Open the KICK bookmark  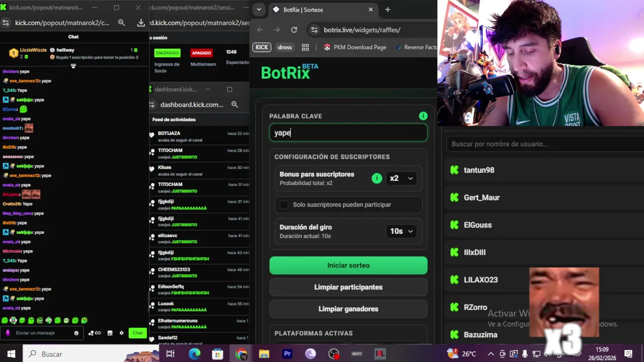[x=262, y=47]
